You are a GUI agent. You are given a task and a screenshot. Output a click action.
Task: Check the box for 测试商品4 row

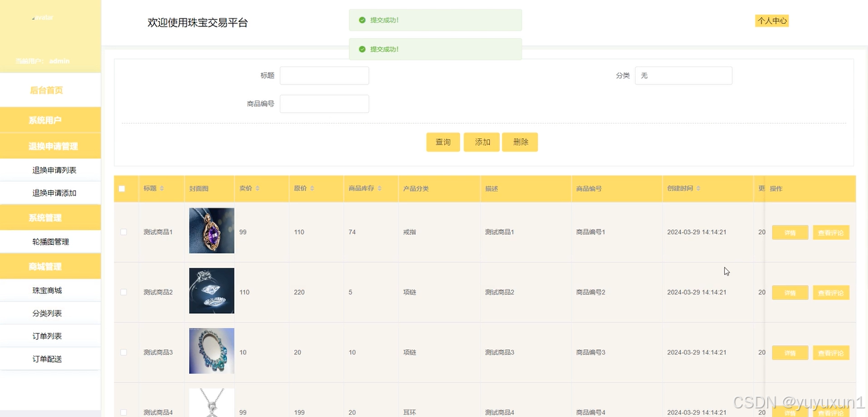123,412
